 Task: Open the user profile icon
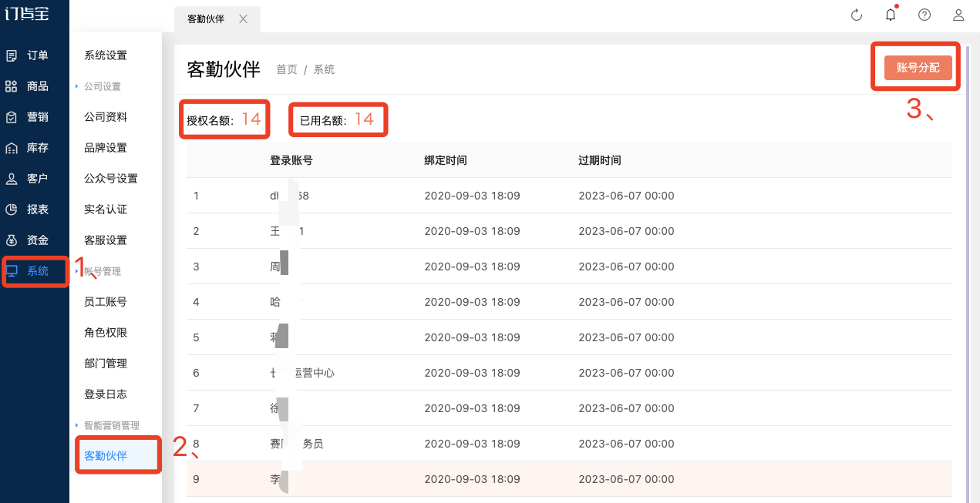[x=958, y=15]
